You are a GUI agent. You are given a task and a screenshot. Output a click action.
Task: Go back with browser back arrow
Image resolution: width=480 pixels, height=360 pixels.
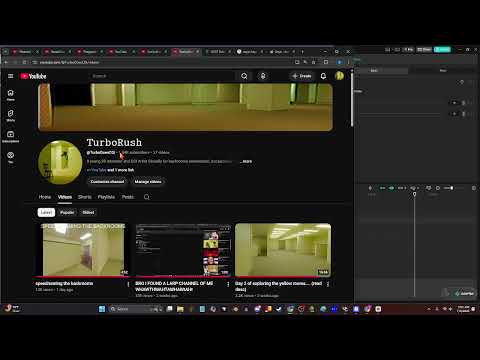tap(6, 62)
